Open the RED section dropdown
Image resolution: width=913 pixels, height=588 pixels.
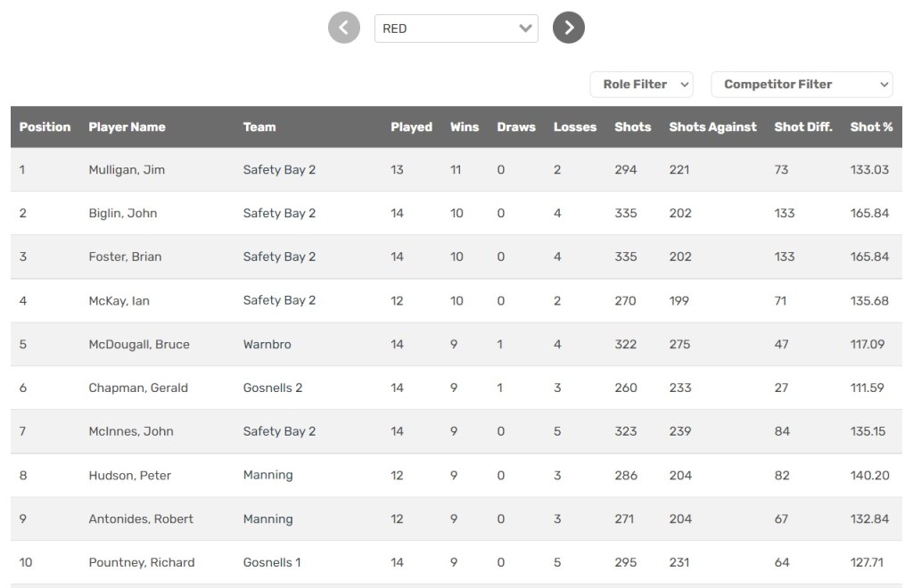456,29
